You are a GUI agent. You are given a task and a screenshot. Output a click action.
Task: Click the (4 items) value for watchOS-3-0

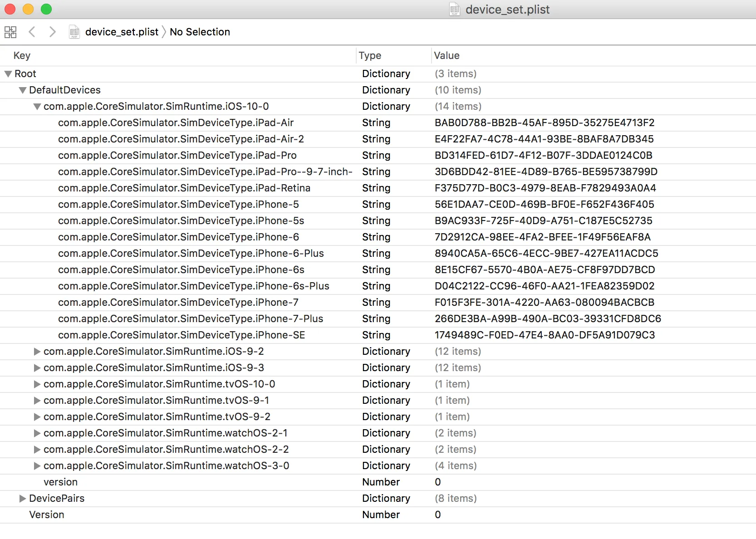[456, 465]
